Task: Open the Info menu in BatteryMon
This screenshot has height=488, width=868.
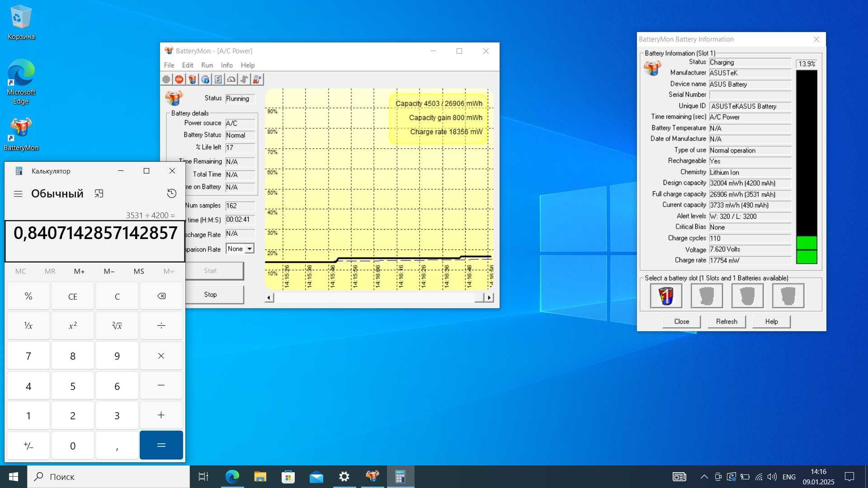Action: tap(227, 65)
